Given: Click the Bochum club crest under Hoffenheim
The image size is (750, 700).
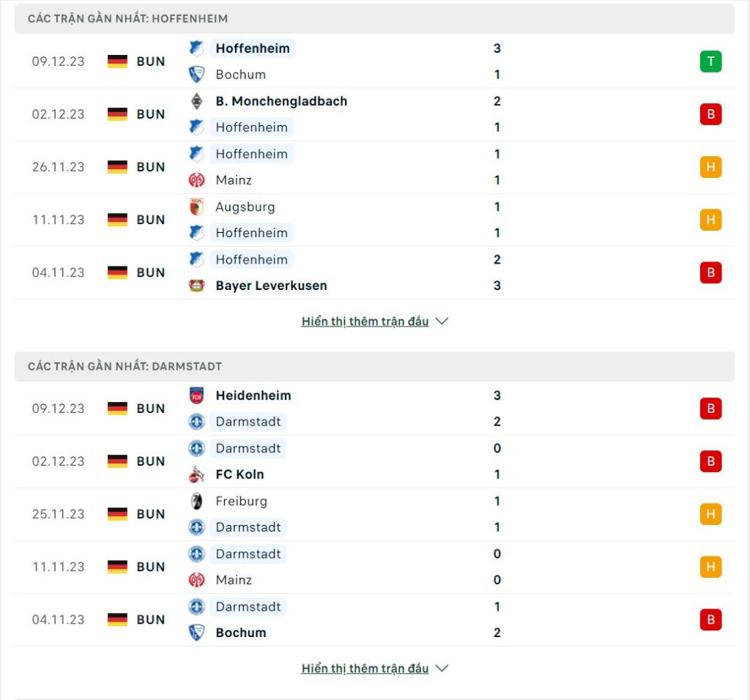Looking at the screenshot, I should pos(196,75).
